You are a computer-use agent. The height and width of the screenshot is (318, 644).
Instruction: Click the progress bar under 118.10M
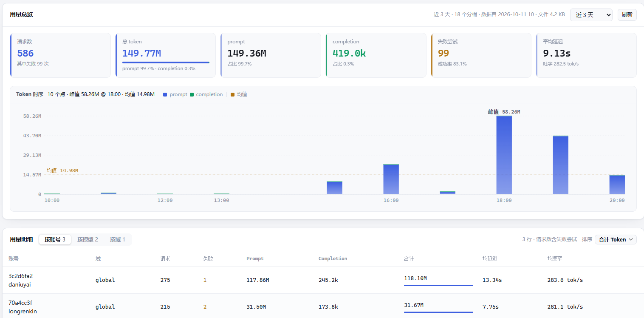[438, 285]
